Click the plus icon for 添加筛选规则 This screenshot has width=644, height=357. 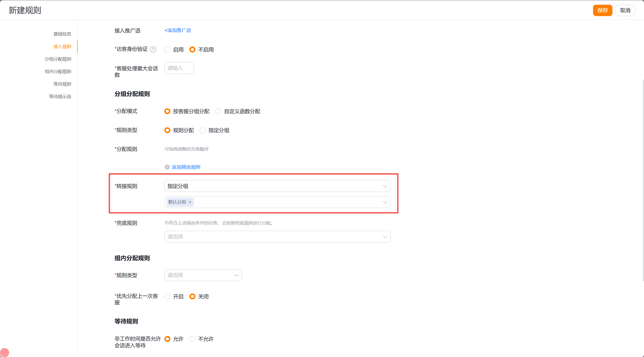[167, 167]
